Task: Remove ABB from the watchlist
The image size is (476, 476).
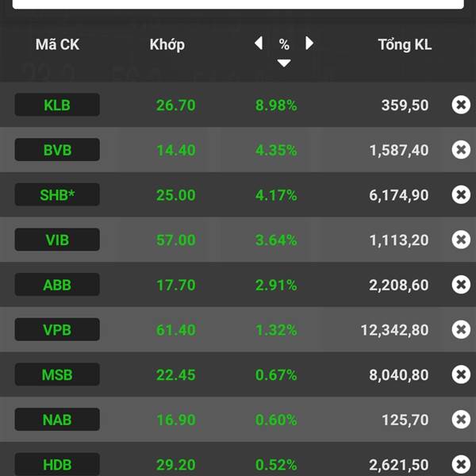Action: [461, 285]
